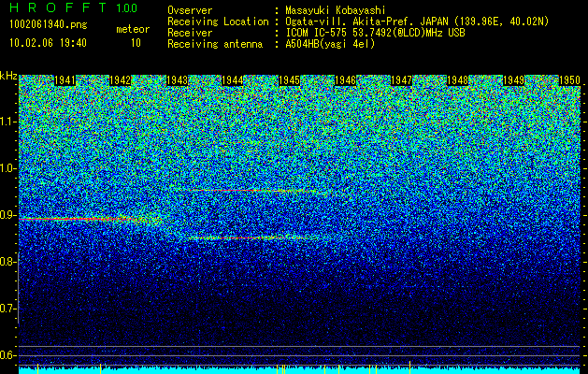The image size is (588, 374).
Task: Click the Receiver field label
Action: (190, 33)
